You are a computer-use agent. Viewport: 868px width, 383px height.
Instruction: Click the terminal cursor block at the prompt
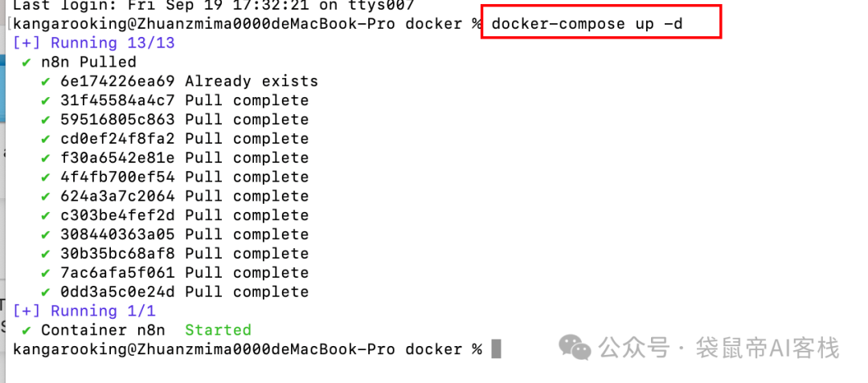pos(496,349)
